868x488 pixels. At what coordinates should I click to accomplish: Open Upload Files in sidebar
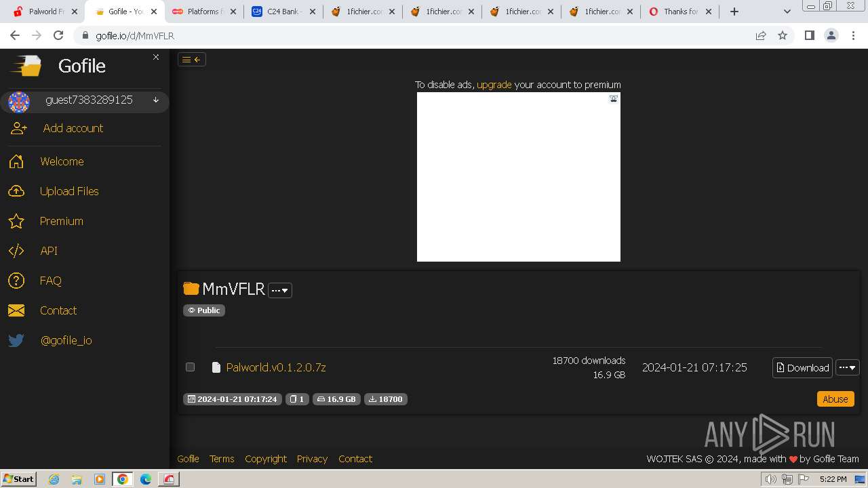pyautogui.click(x=69, y=191)
